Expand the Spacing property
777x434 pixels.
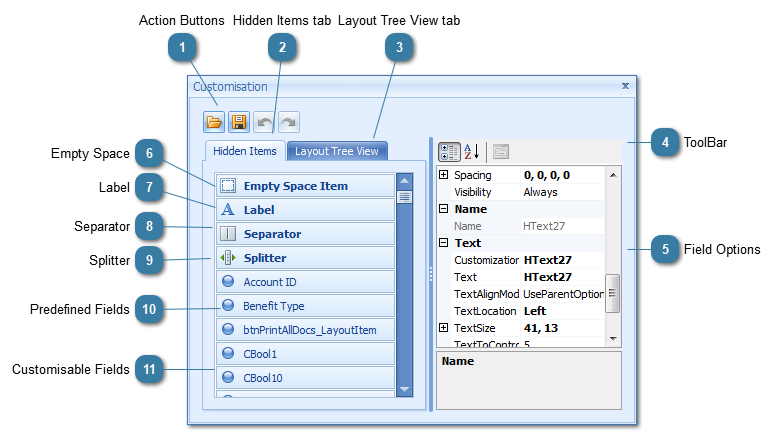click(444, 174)
